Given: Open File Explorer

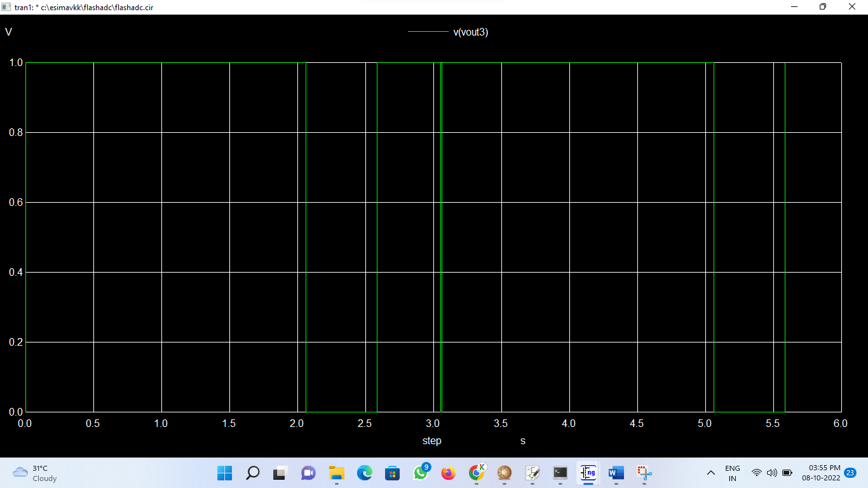Looking at the screenshot, I should [x=336, y=473].
